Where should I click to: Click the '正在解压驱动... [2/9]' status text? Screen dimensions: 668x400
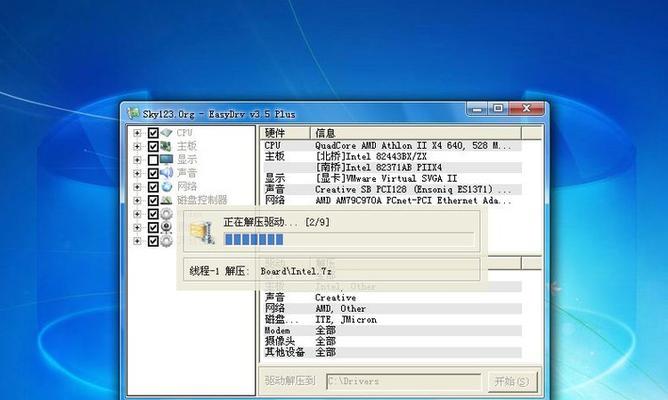(x=276, y=222)
